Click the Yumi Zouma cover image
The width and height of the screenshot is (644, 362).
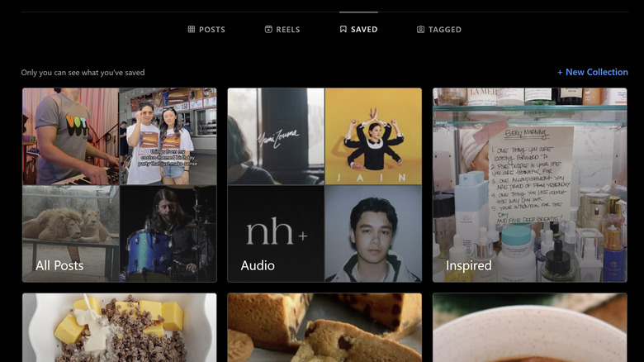[276, 136]
